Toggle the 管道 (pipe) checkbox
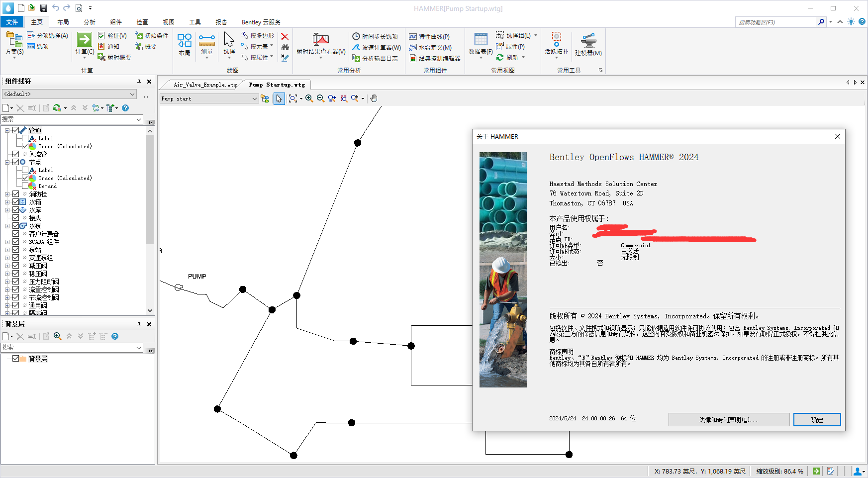This screenshot has height=478, width=868. click(x=16, y=130)
